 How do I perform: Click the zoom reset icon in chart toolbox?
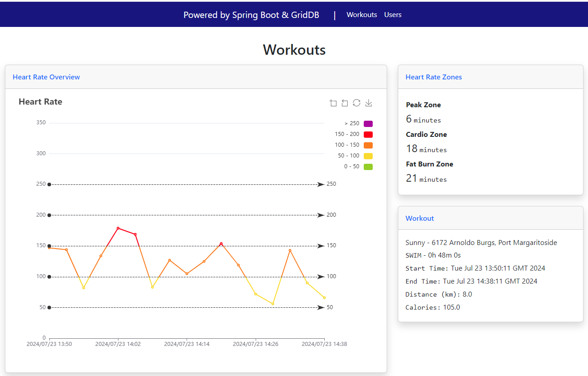(x=344, y=103)
